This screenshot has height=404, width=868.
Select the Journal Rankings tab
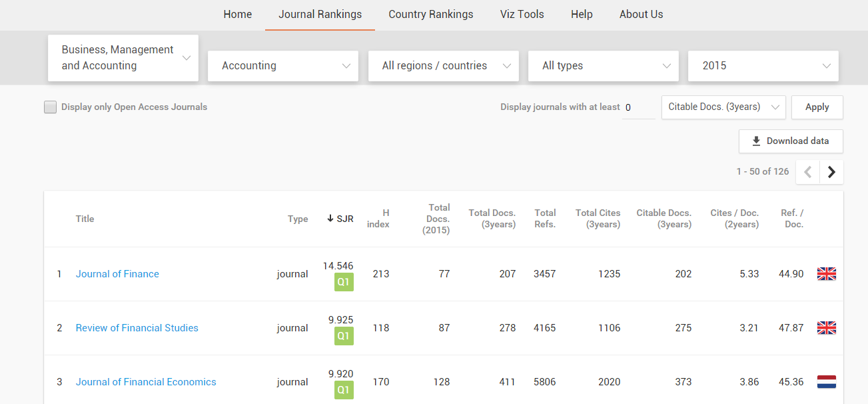tap(320, 14)
